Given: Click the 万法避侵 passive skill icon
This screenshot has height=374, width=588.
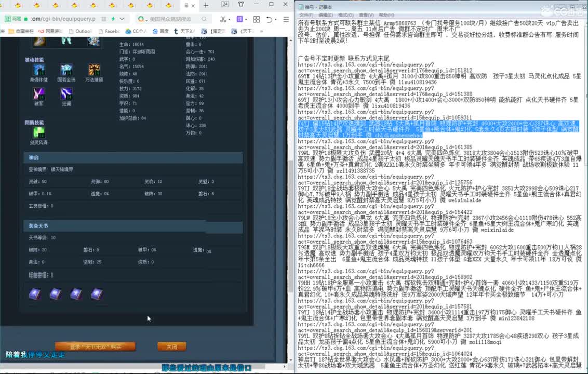Looking at the screenshot, I should pyautogui.click(x=94, y=70).
